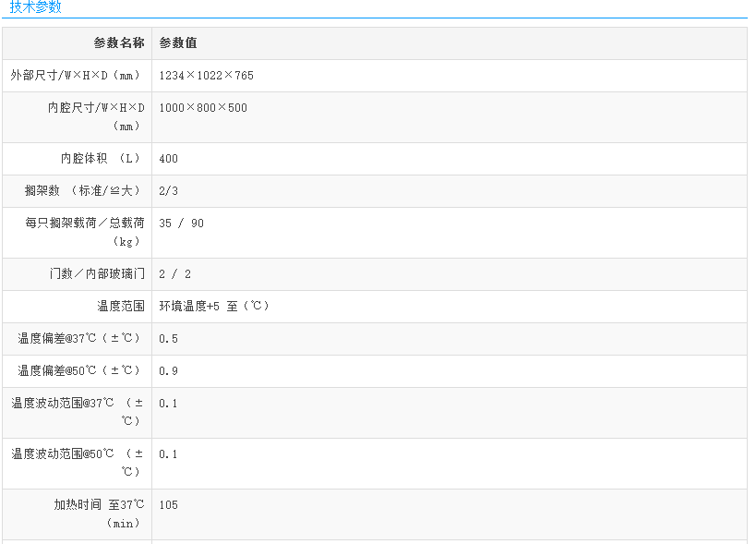Screen dimensions: 756x544
Task: Click the 温度波动范围@37℃ label
Action: click(x=78, y=412)
